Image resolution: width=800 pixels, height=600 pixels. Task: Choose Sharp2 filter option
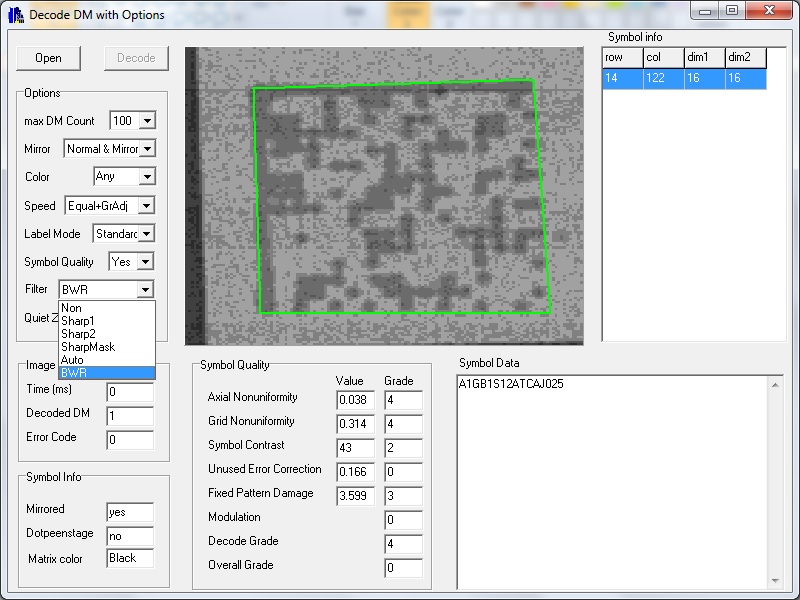click(107, 334)
